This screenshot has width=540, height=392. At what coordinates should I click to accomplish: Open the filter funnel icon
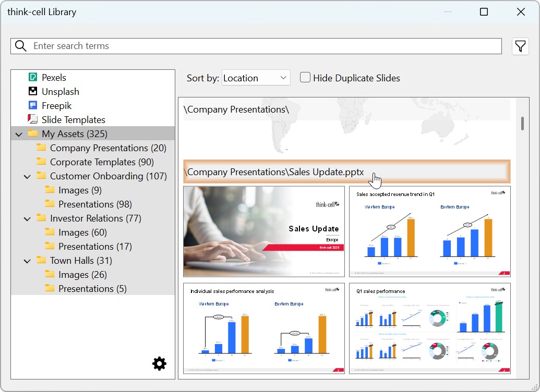click(x=520, y=46)
